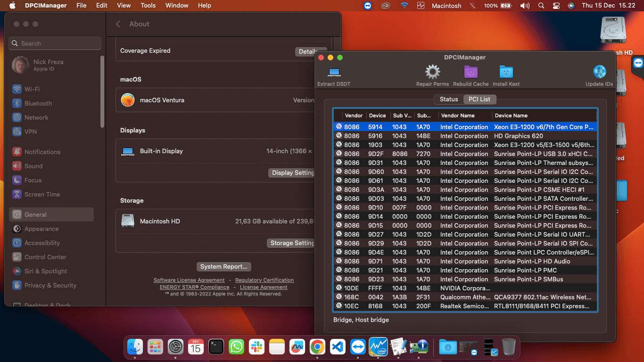Click the Repair Perms gear icon

(432, 72)
